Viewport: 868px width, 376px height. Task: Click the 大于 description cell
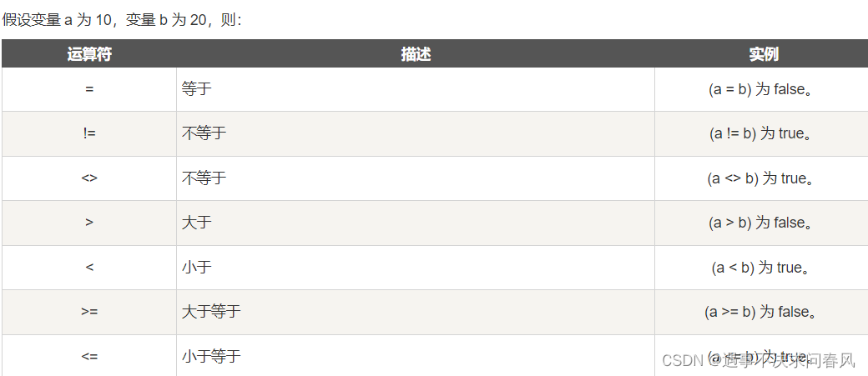[x=416, y=223]
